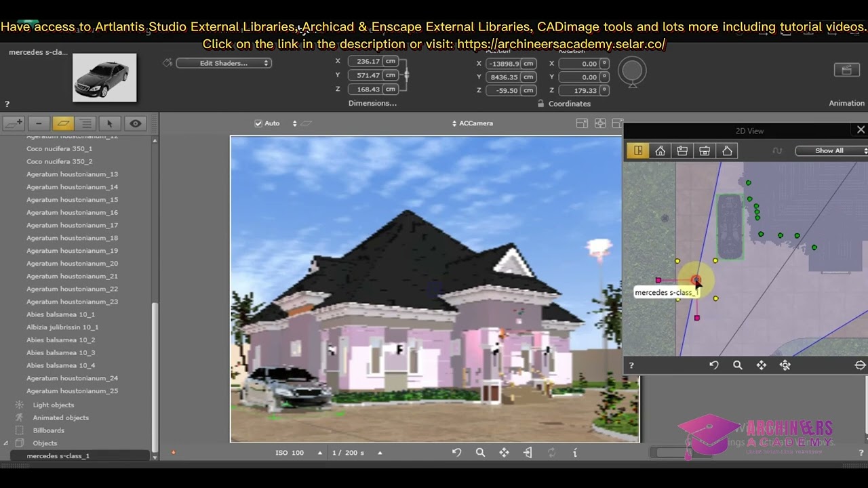
Task: Click the round rotation dial control
Action: [x=632, y=72]
